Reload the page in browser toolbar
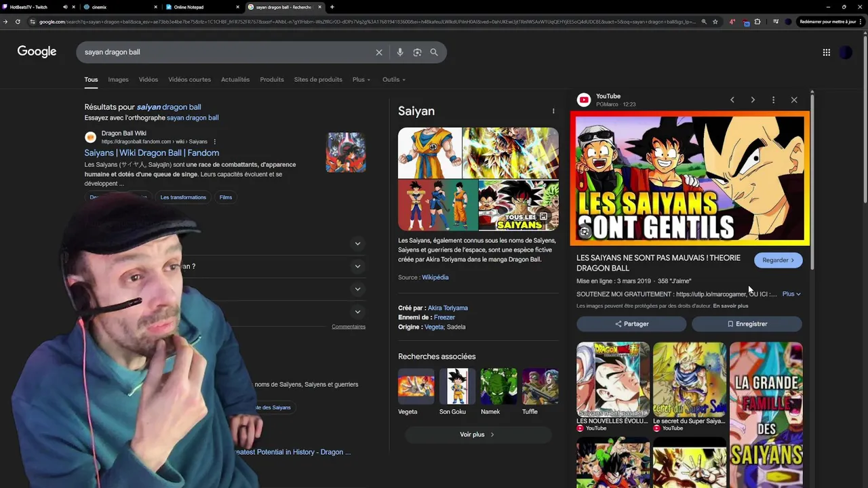This screenshot has height=488, width=868. (18, 22)
